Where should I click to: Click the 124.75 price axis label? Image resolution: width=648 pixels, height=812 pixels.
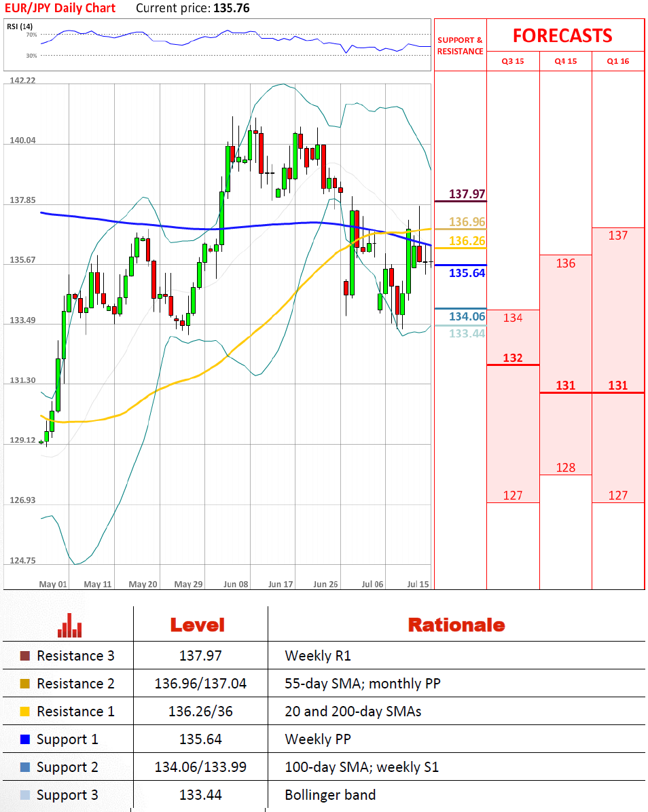pos(23,560)
